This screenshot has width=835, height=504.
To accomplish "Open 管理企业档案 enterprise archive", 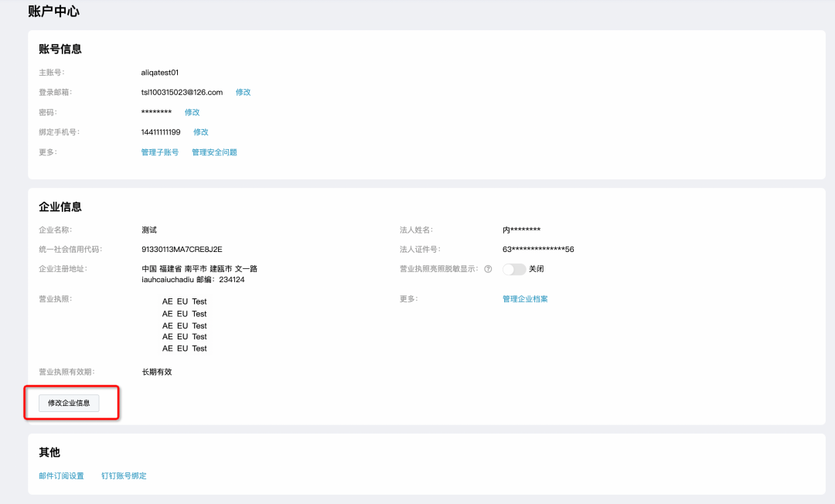I will point(523,298).
